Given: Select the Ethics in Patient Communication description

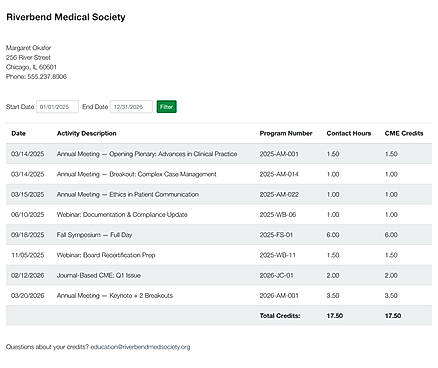Looking at the screenshot, I should pos(128,194).
